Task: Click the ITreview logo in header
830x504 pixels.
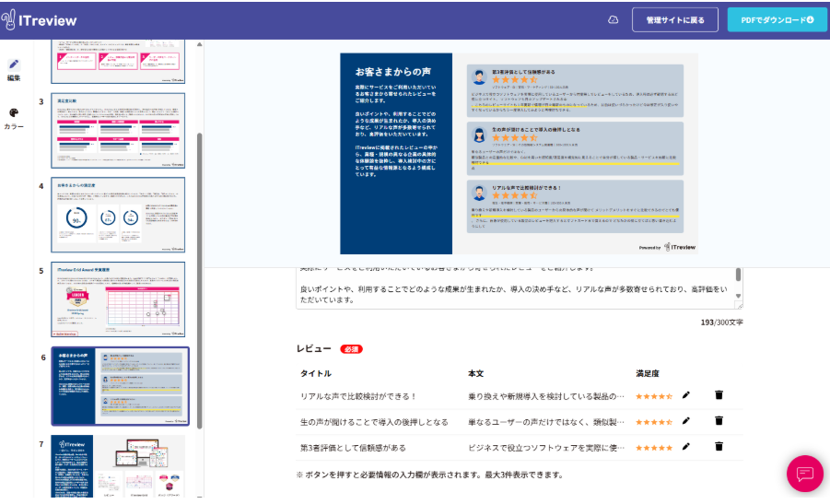Action: 40,20
